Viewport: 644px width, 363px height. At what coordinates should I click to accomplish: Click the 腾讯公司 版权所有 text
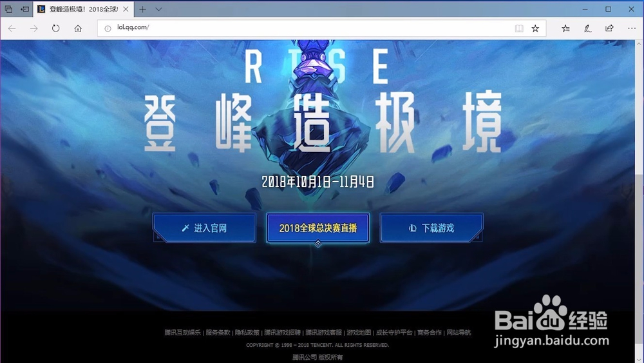pos(317,357)
